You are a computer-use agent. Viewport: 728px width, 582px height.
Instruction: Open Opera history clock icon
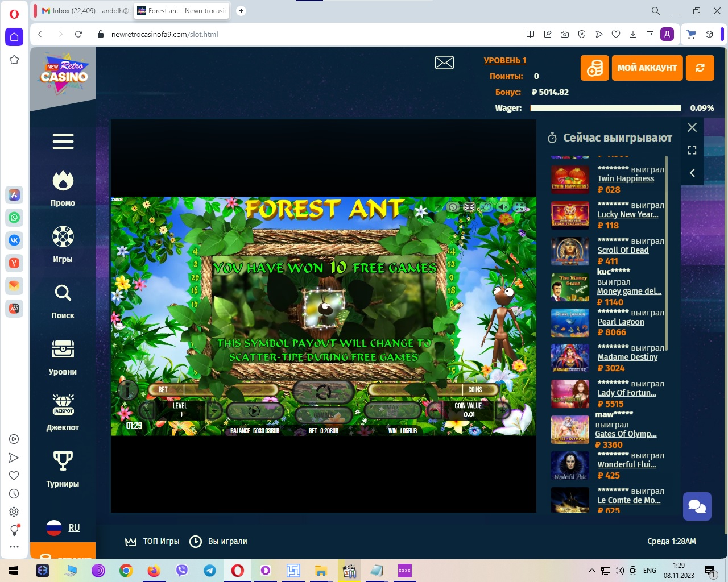(x=14, y=493)
